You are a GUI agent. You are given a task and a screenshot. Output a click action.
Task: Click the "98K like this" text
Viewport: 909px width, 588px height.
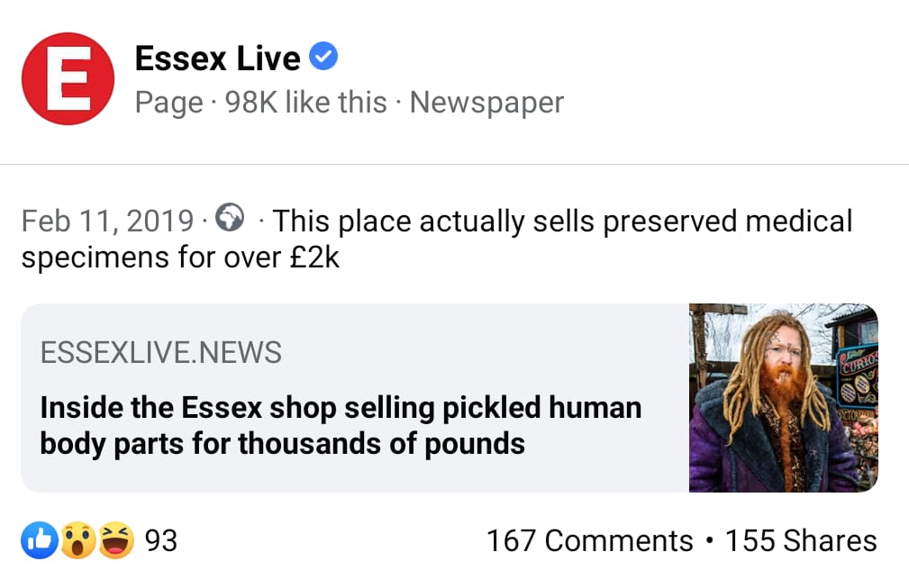(305, 103)
